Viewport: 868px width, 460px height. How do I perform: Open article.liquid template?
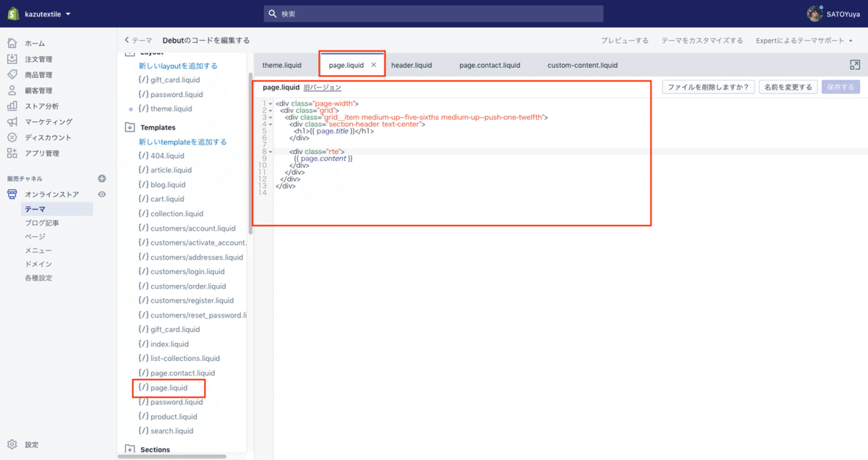click(165, 170)
